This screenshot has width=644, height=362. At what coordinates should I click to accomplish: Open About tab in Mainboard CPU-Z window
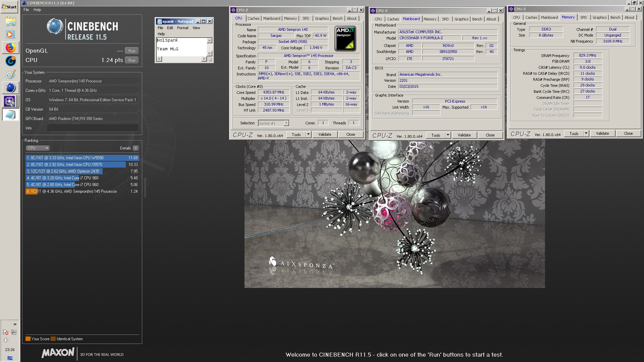pos(491,19)
